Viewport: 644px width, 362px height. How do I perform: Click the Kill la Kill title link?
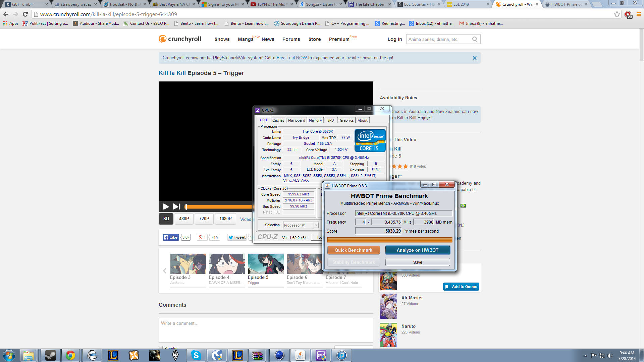pos(172,73)
